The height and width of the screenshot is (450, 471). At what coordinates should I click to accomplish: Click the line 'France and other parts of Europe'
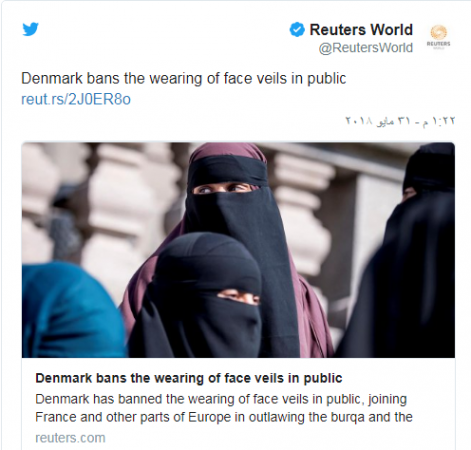point(224,417)
